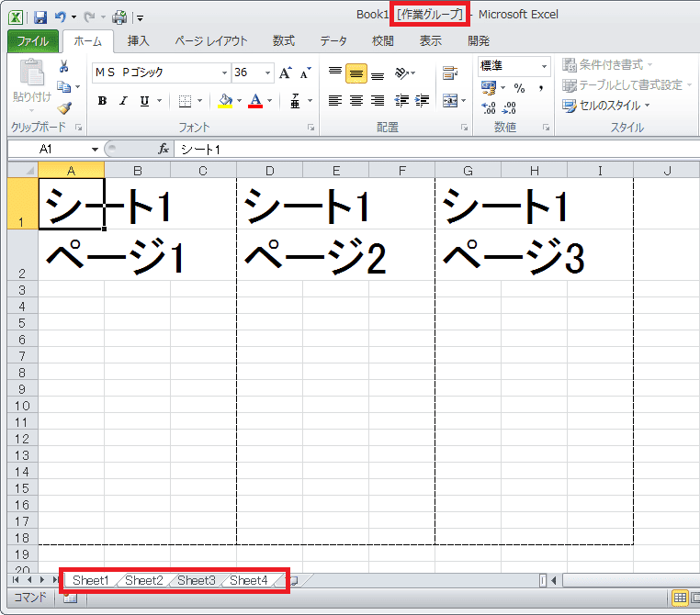
Task: Open the ファイル tab
Action: click(x=32, y=41)
